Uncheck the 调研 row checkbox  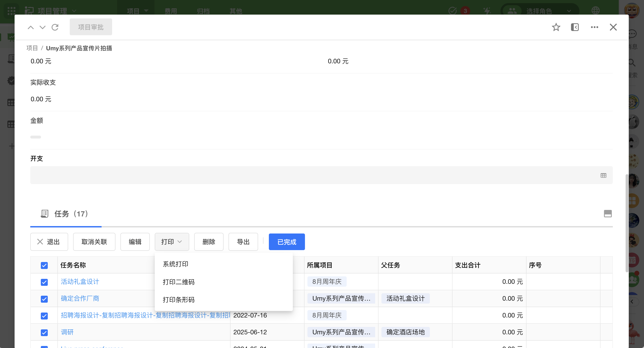44,332
